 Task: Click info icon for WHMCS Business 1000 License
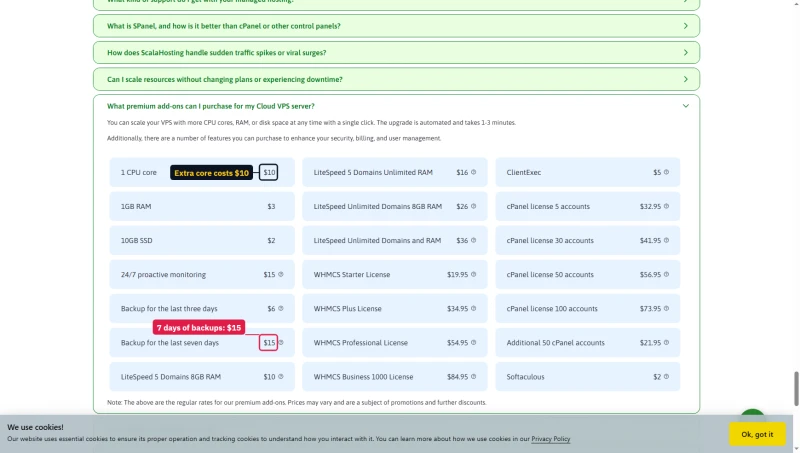[x=473, y=376]
